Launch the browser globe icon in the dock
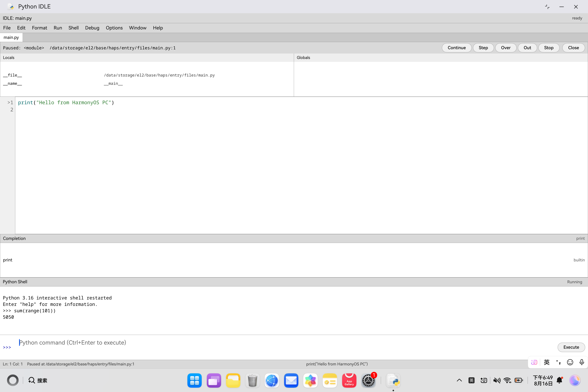588x392 pixels. (272, 381)
